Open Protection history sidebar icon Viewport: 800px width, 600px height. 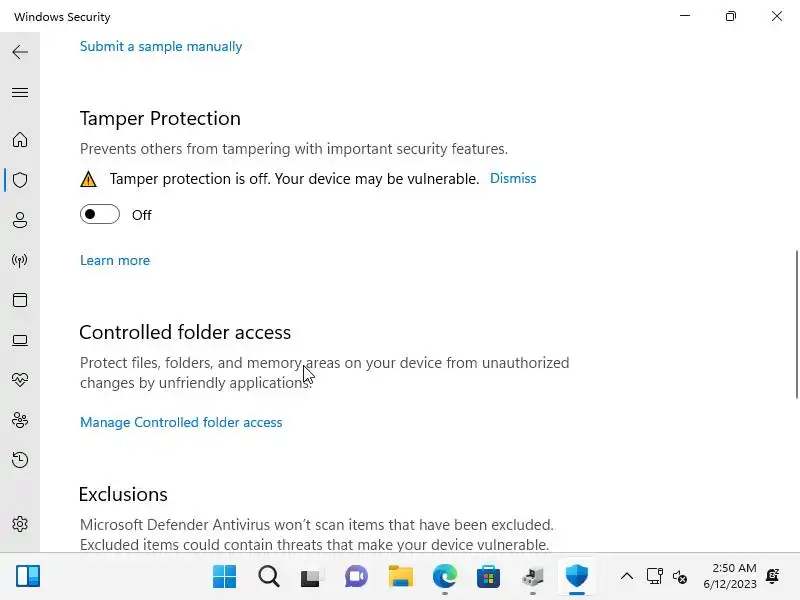pos(20,460)
